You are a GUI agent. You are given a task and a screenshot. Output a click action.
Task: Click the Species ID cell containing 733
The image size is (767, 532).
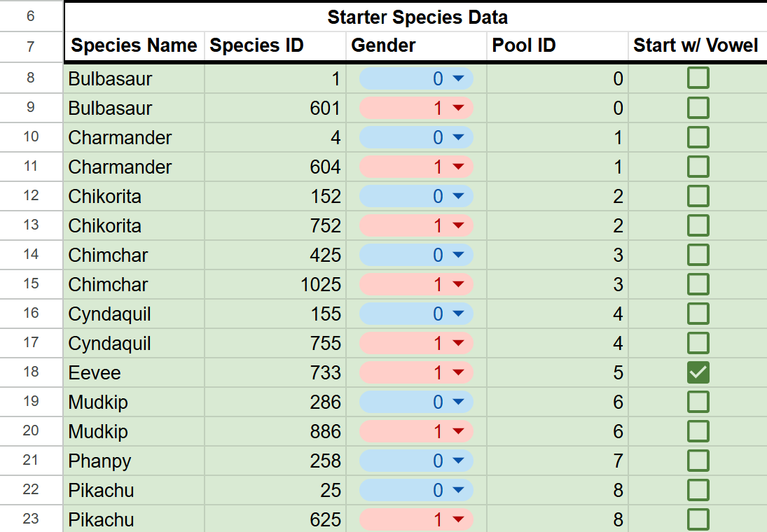(x=275, y=372)
